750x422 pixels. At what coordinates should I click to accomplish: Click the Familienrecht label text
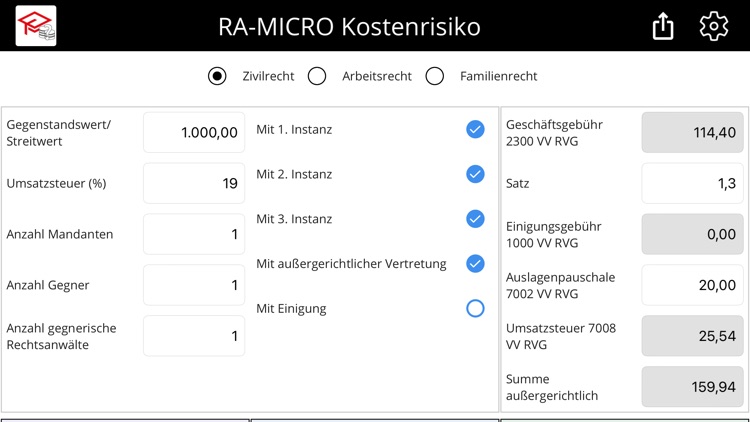pyautogui.click(x=498, y=76)
